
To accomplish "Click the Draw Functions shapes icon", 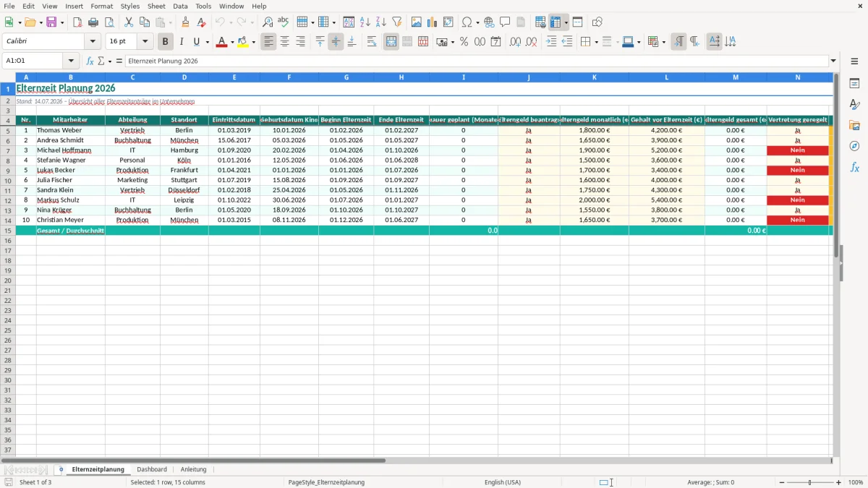I will 597,22.
